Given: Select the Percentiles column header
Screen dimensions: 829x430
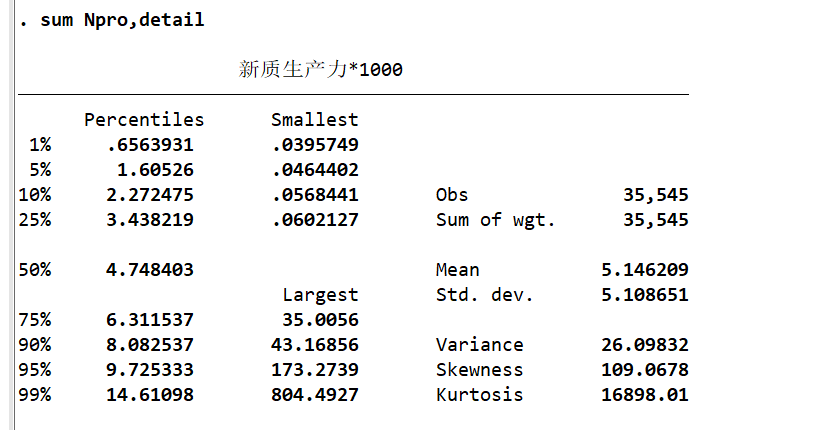Looking at the screenshot, I should [144, 120].
